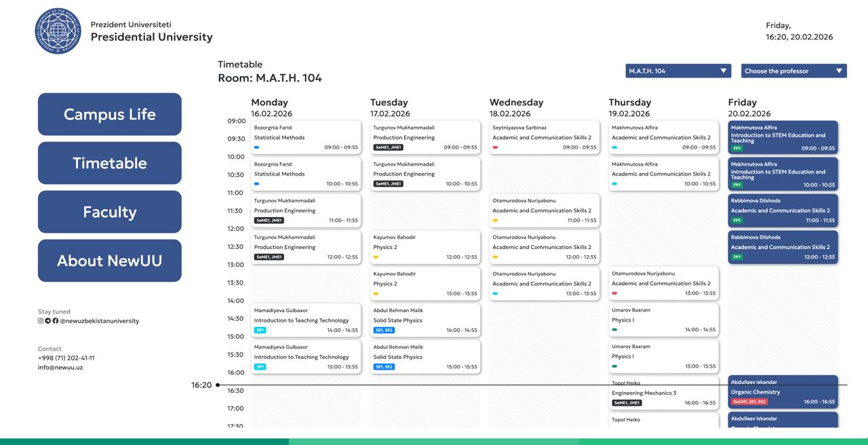868x445 pixels.
Task: Click the room dropdown chevron arrow
Action: 724,70
